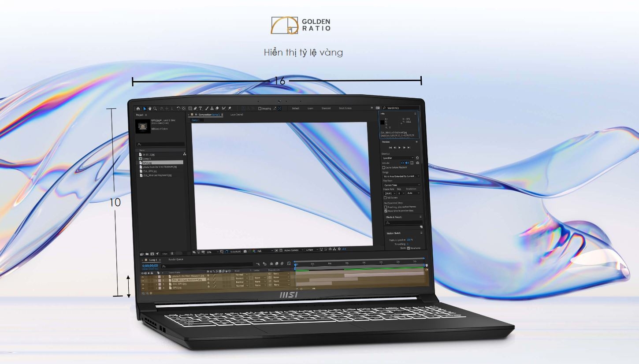Select the Selection arrow tool
Image resolution: width=639 pixels, height=364 pixels.
pos(145,108)
